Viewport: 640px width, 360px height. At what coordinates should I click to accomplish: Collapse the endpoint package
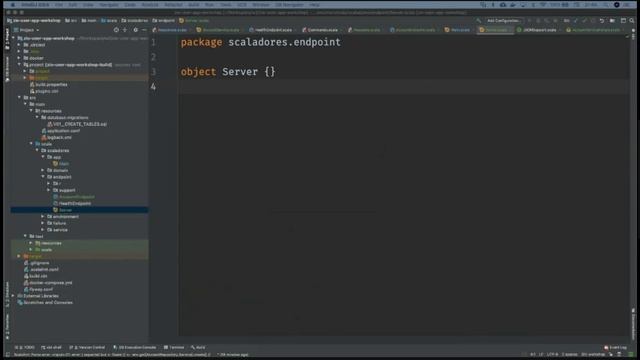(x=43, y=177)
